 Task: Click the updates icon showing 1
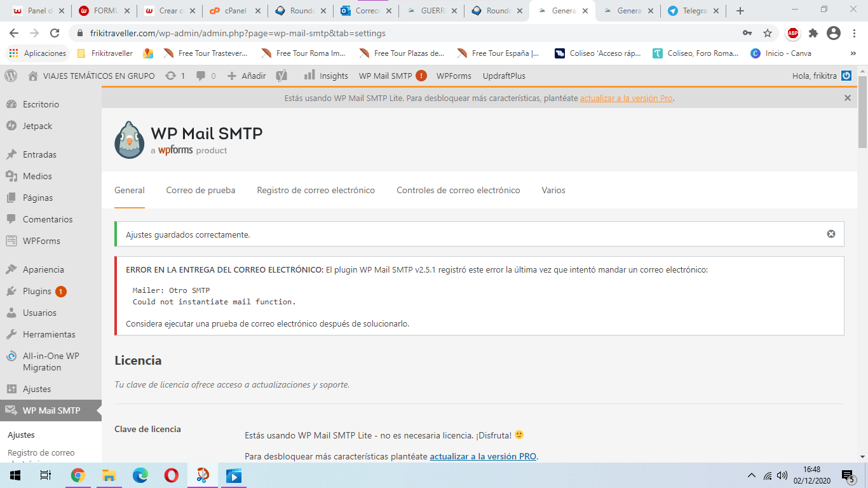point(175,76)
